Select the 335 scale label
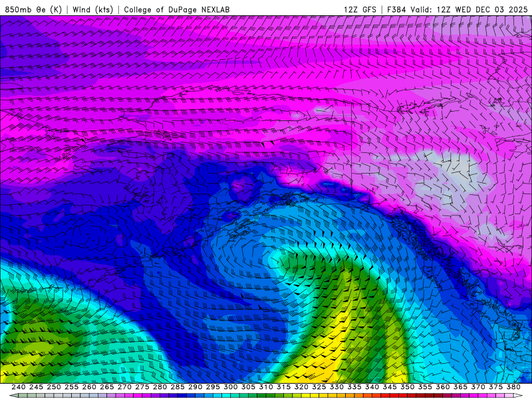The image size is (532, 399). (x=354, y=387)
